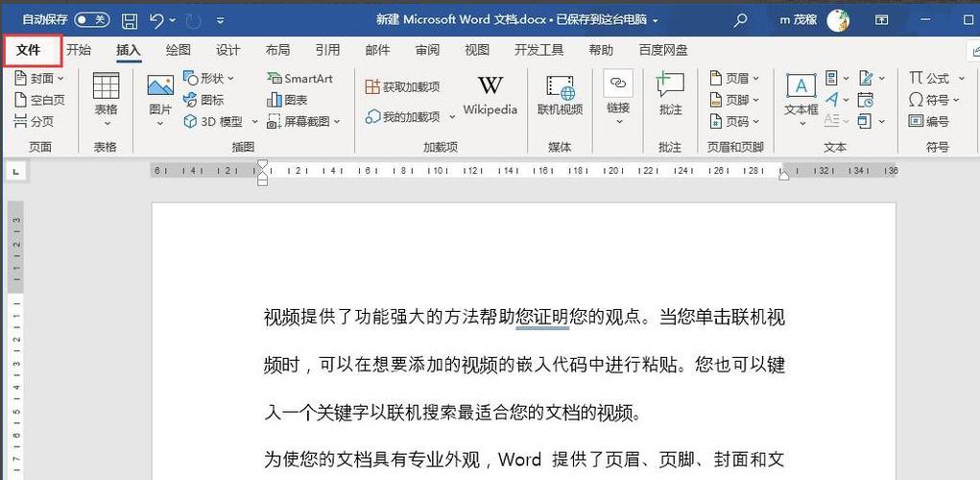
Task: Insert a 分页 page break
Action: [x=35, y=121]
